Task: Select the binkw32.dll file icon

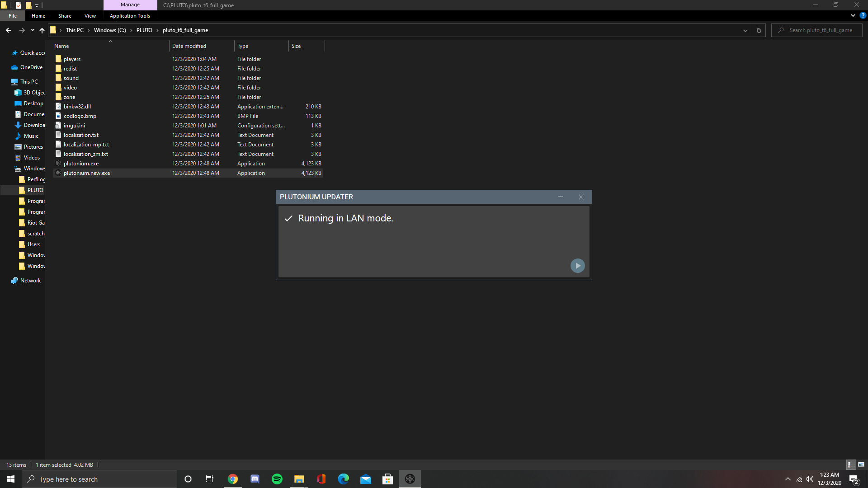Action: click(58, 107)
